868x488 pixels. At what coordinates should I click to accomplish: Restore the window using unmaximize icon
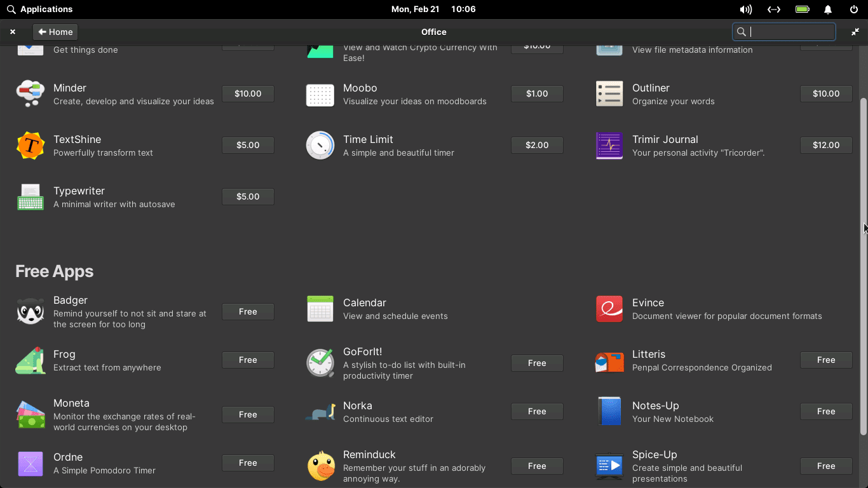(855, 32)
